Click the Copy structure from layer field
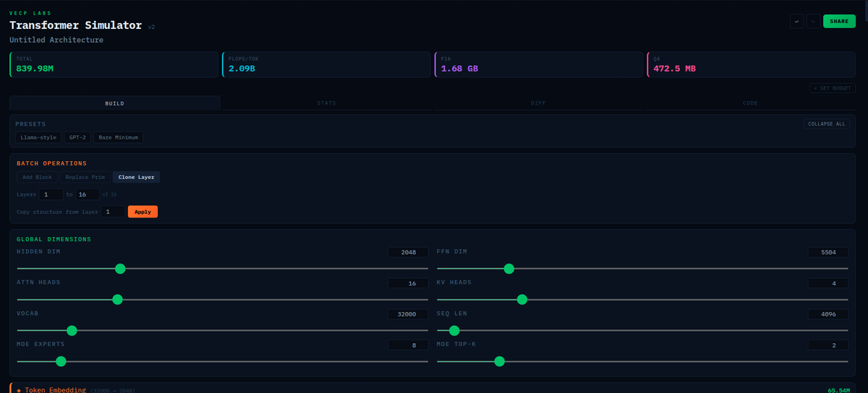Image resolution: width=868 pixels, height=393 pixels. pyautogui.click(x=113, y=212)
